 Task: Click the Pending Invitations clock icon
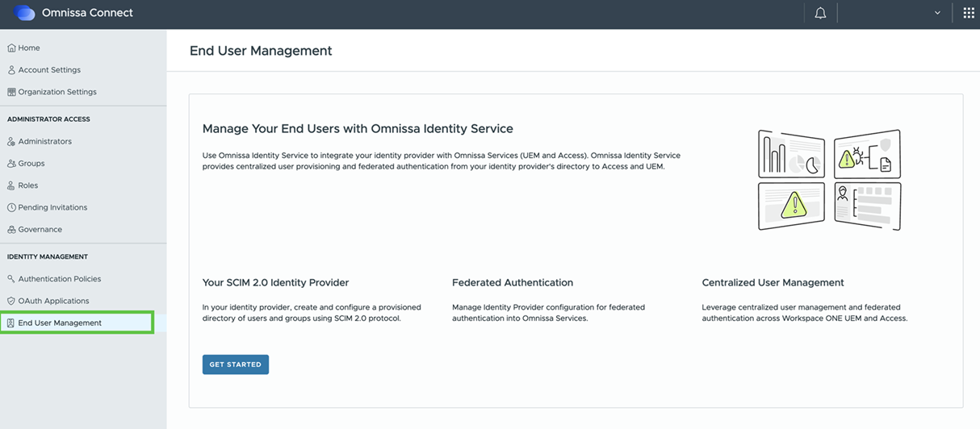click(11, 207)
